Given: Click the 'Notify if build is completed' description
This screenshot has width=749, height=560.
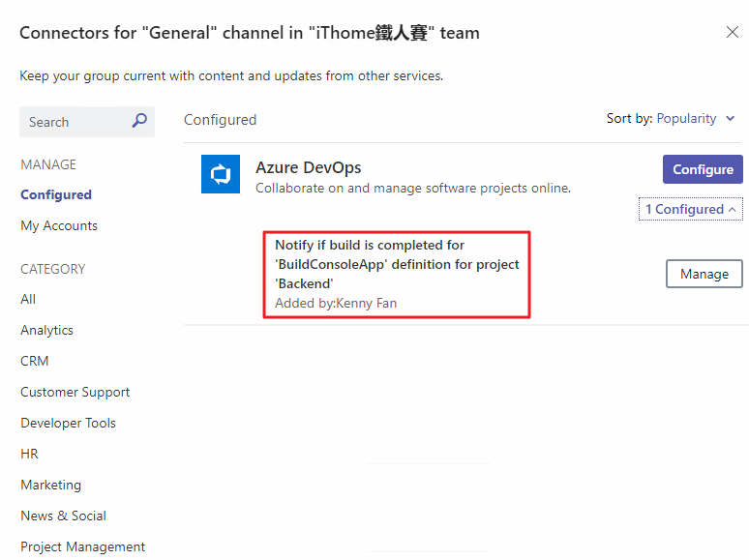Looking at the screenshot, I should tap(397, 264).
